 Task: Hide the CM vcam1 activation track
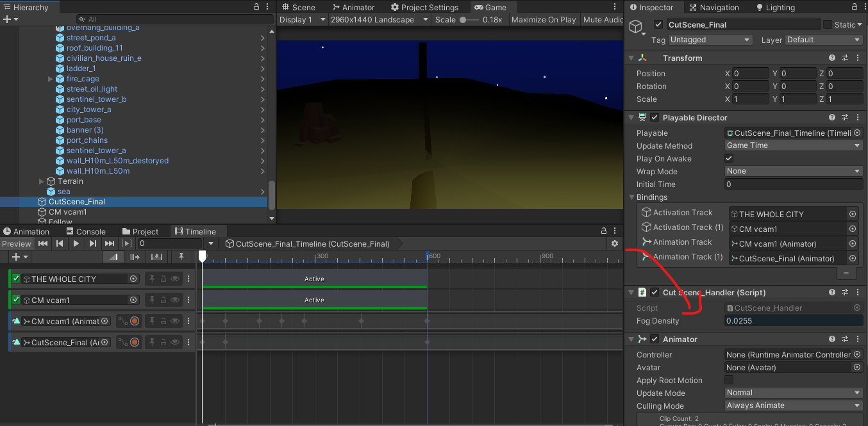[x=175, y=300]
